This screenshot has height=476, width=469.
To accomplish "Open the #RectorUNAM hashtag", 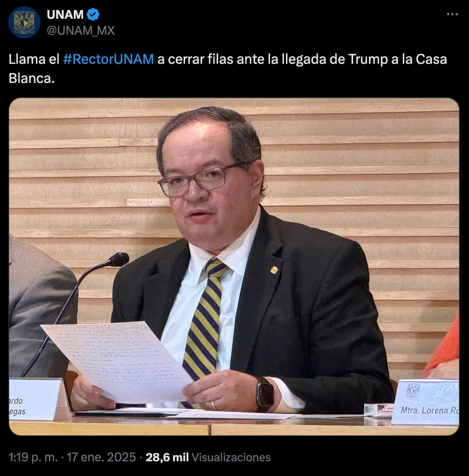I will coord(108,59).
